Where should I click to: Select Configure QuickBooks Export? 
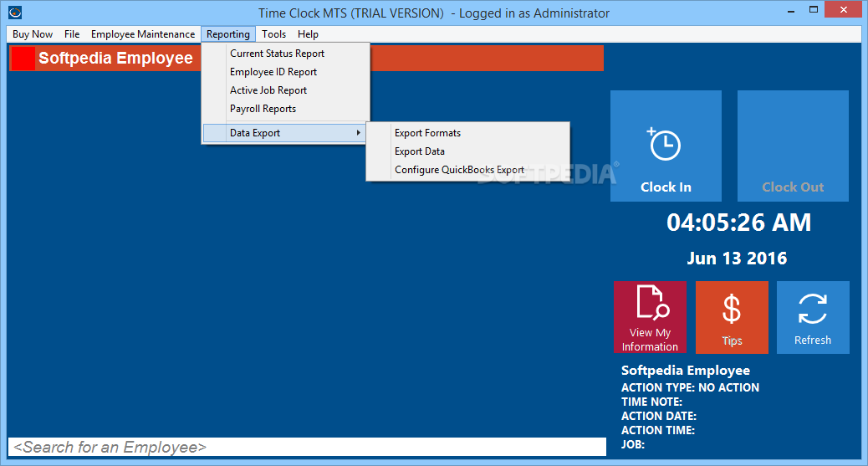(467, 170)
